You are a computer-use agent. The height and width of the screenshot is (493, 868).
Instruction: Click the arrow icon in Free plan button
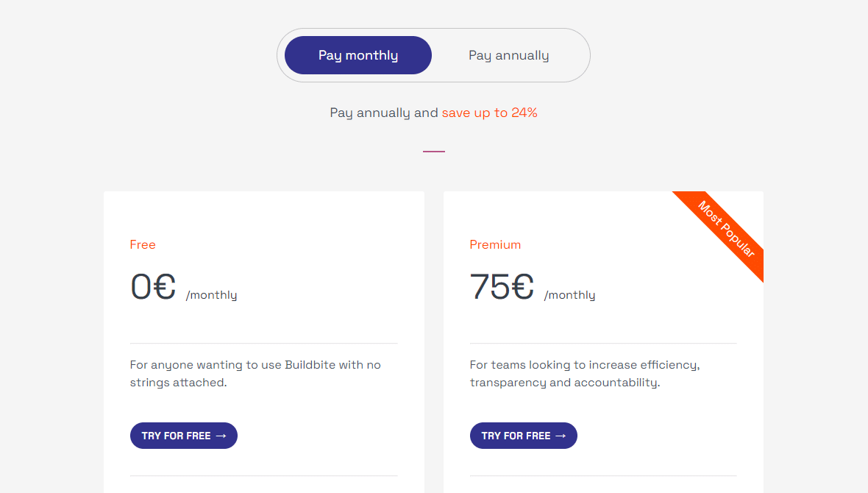click(x=221, y=436)
